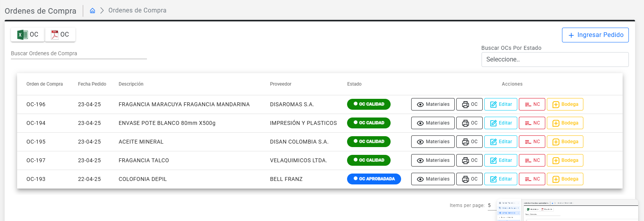Open items per page selector
This screenshot has height=221, width=644.
coord(491,205)
